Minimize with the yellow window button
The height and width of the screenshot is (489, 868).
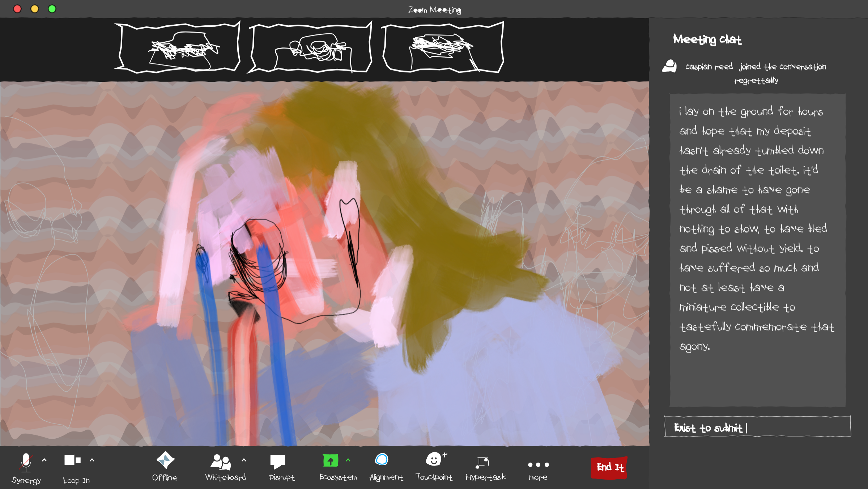click(x=34, y=9)
